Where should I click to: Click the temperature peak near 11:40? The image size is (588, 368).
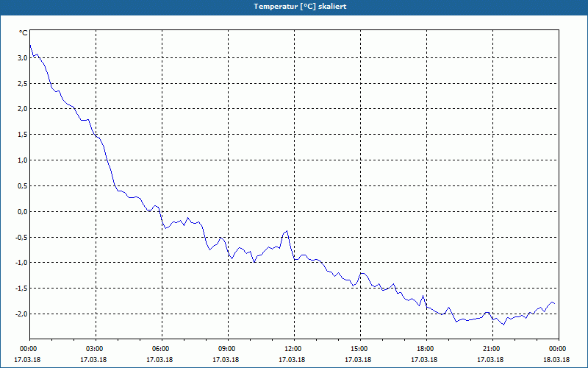[287, 231]
